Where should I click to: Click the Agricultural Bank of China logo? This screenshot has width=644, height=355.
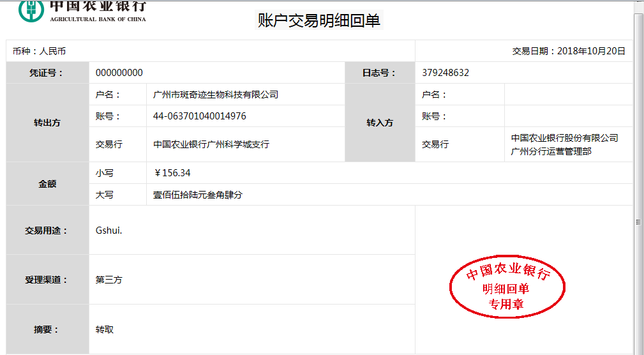click(82, 11)
